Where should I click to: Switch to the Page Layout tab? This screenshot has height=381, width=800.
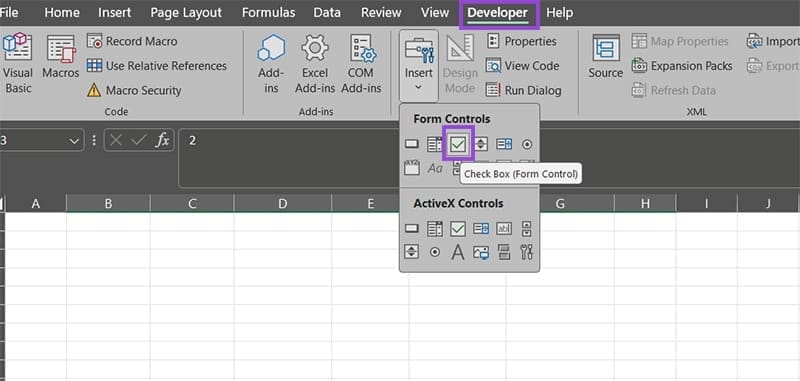pyautogui.click(x=186, y=13)
